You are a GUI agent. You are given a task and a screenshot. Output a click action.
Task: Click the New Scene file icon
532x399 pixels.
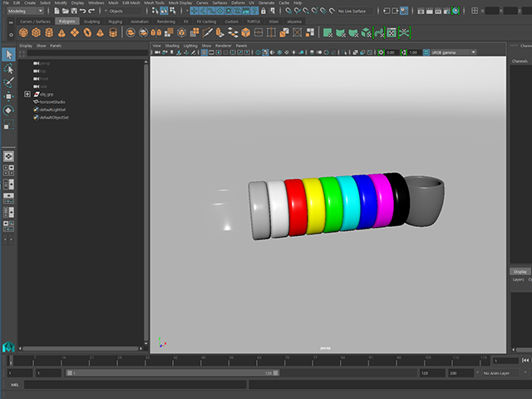click(57, 11)
